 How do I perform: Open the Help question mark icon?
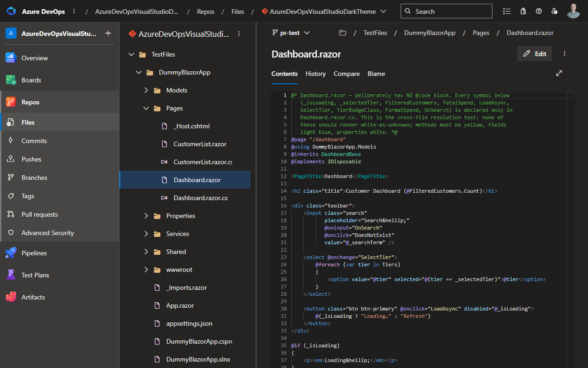pos(539,11)
